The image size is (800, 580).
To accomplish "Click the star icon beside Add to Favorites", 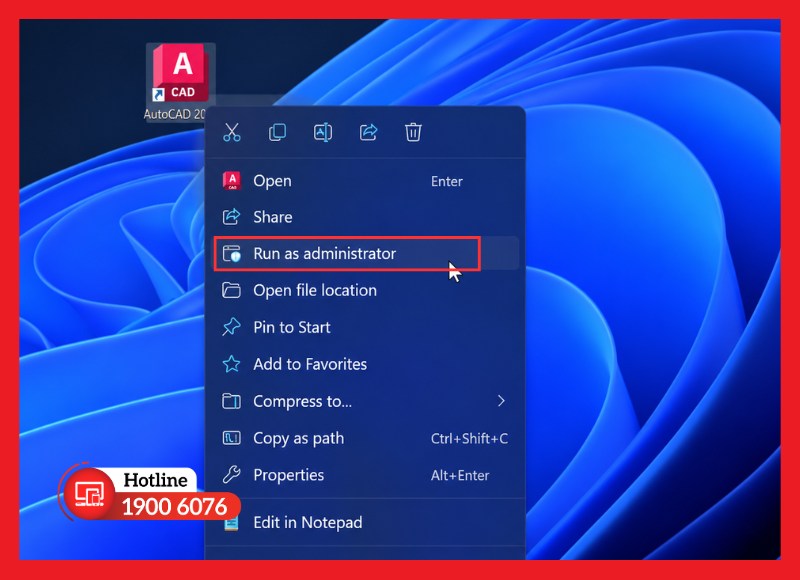I will pyautogui.click(x=232, y=364).
